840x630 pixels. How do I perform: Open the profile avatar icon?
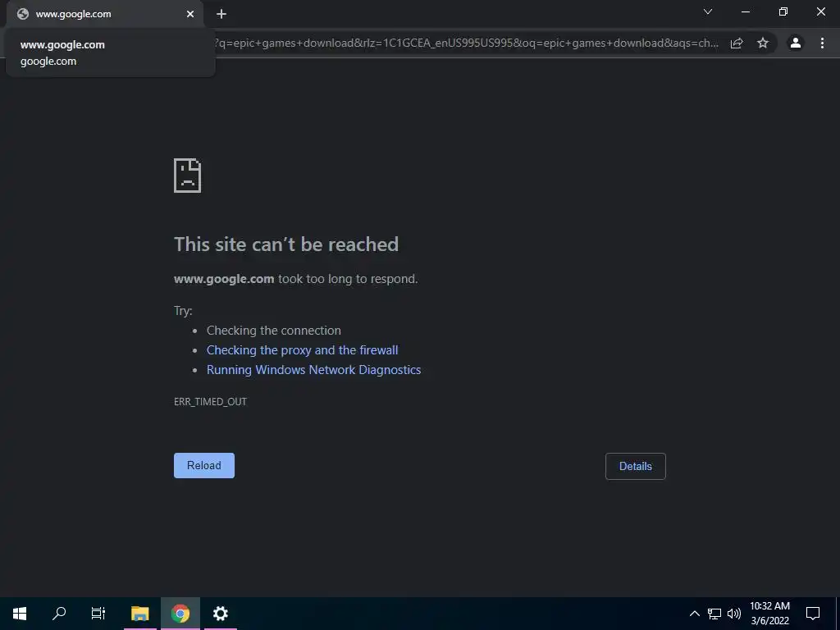tap(796, 43)
